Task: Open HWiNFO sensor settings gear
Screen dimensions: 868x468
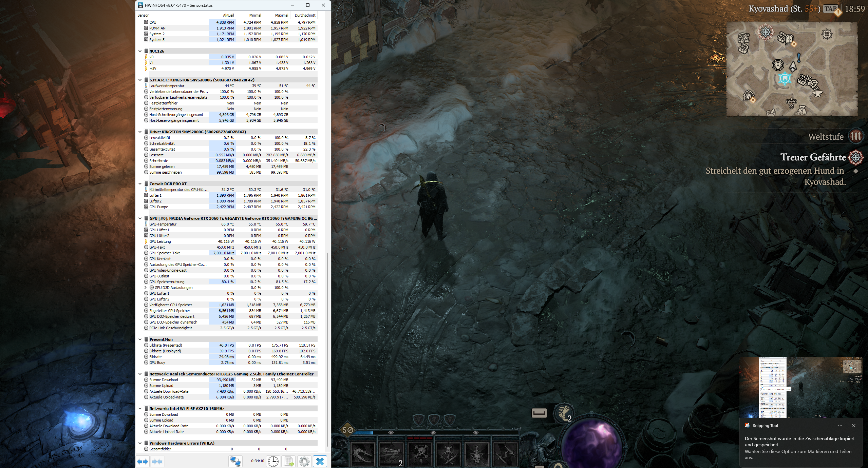Action: 304,462
